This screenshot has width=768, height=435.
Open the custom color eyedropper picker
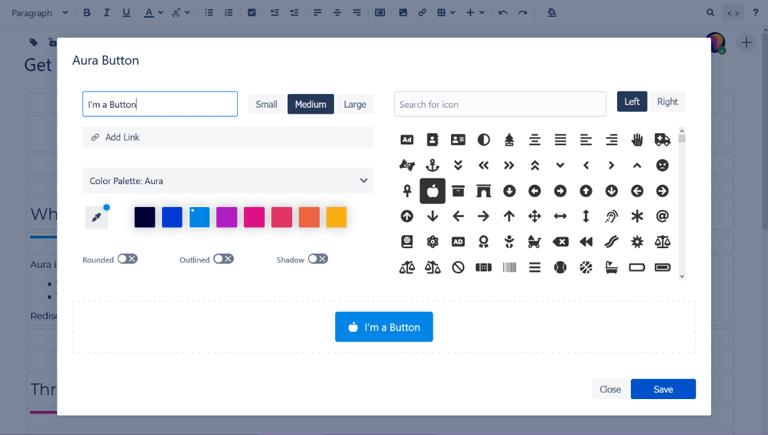click(x=96, y=217)
